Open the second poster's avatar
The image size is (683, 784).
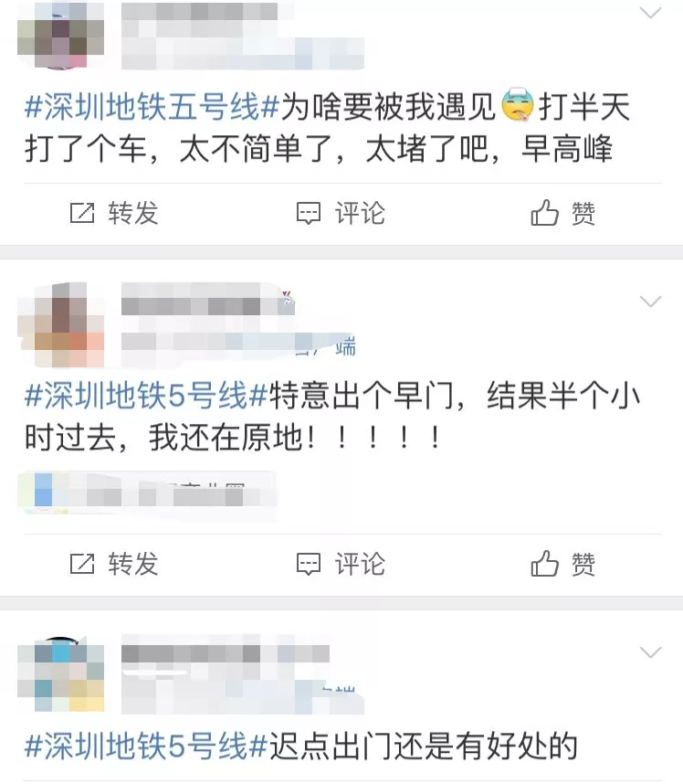click(60, 324)
